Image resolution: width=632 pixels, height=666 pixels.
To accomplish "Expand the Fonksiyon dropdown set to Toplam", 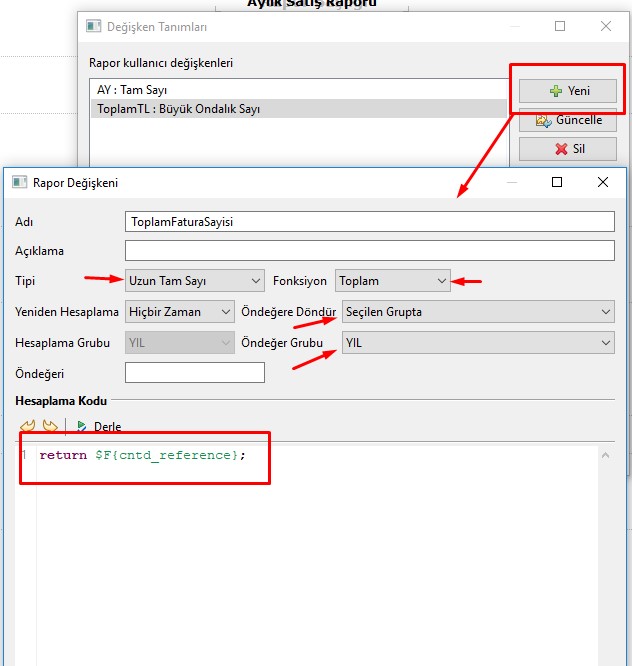I will pos(393,281).
